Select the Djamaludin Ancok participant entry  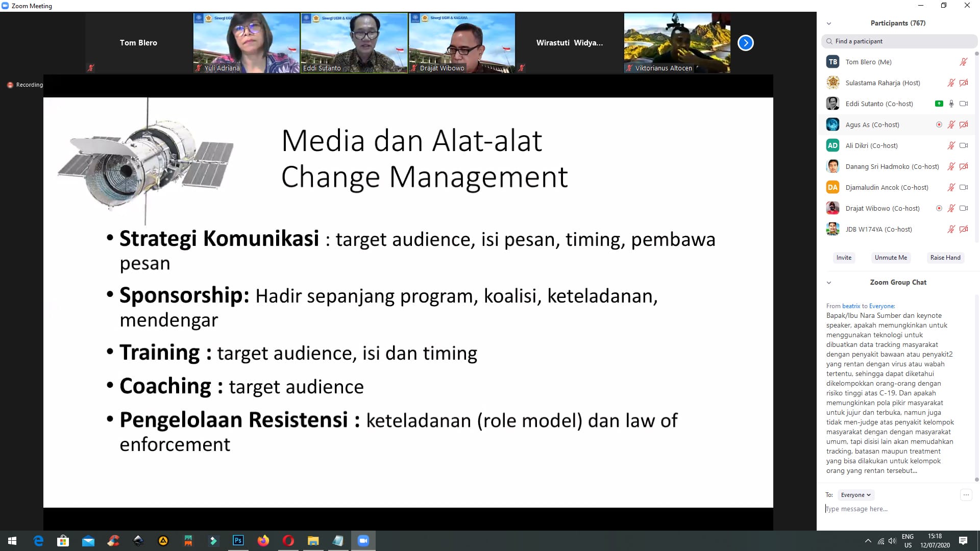pos(887,187)
